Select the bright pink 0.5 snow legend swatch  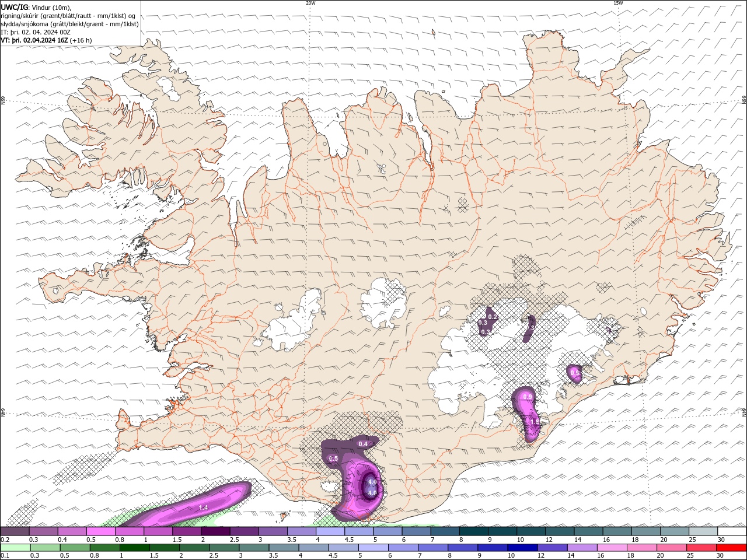(100, 531)
